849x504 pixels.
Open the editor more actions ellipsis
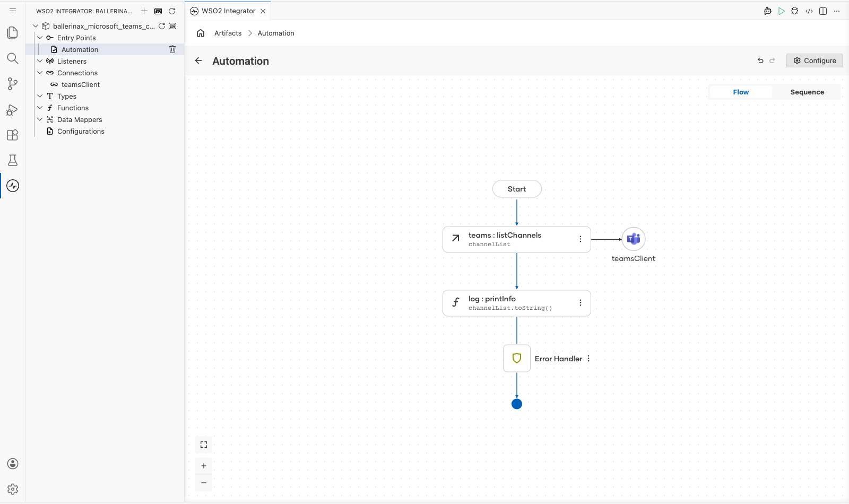(x=837, y=11)
